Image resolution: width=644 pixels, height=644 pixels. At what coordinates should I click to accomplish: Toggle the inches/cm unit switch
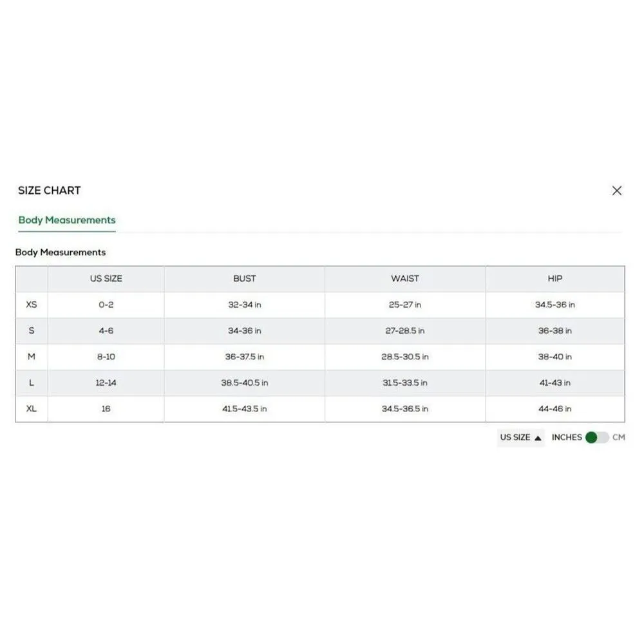click(597, 437)
